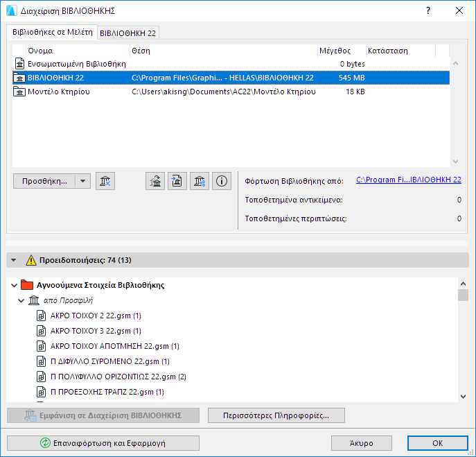Viewport: 476px width, 457px height.
Task: Sort by the Μέγεθος column header
Action: click(342, 51)
